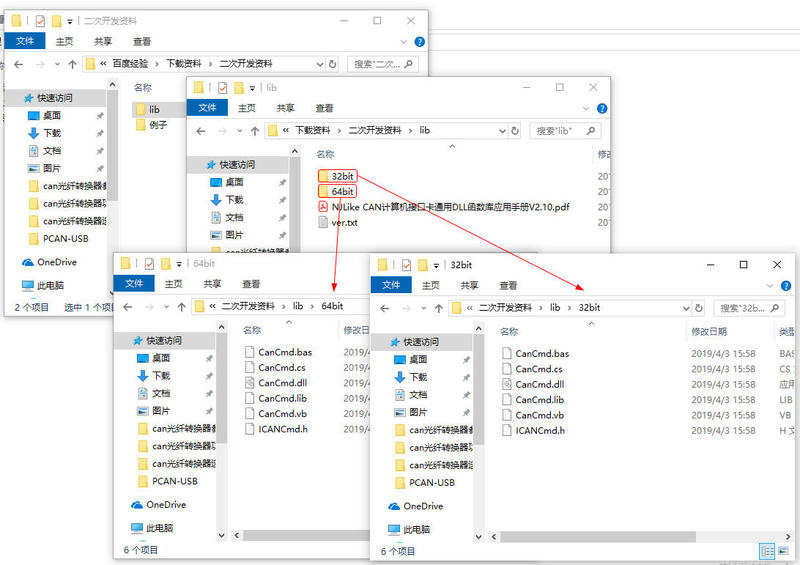Expand the ribbon in 32bit window
Image resolution: width=800 pixels, height=565 pixels.
coord(770,286)
